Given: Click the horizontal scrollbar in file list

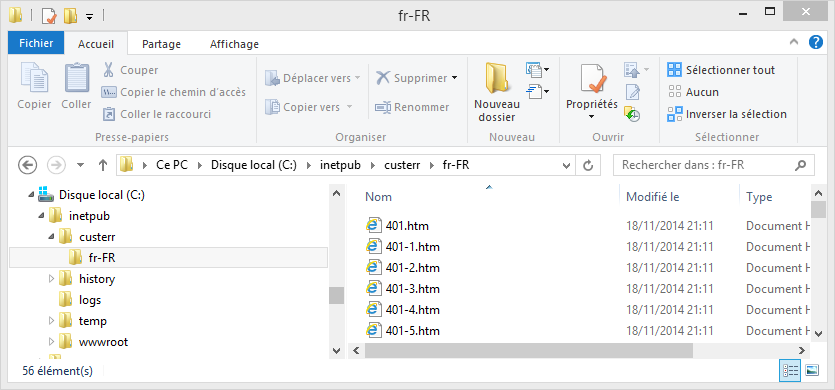Looking at the screenshot, I should click(x=529, y=351).
